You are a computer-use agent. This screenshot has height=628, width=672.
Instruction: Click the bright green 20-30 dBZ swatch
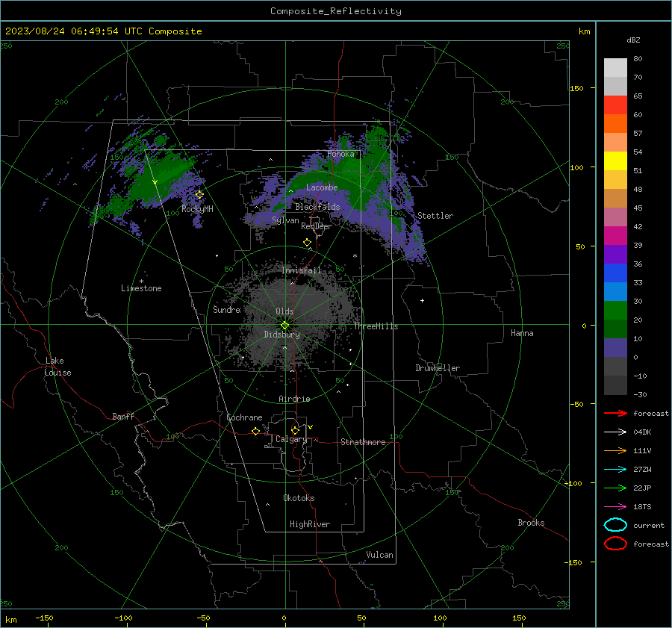coord(615,311)
